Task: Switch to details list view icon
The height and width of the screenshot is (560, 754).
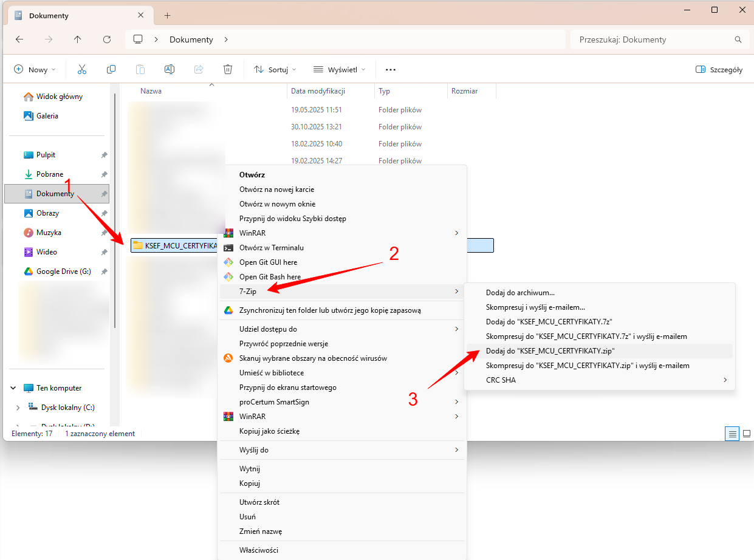Action: pos(733,434)
